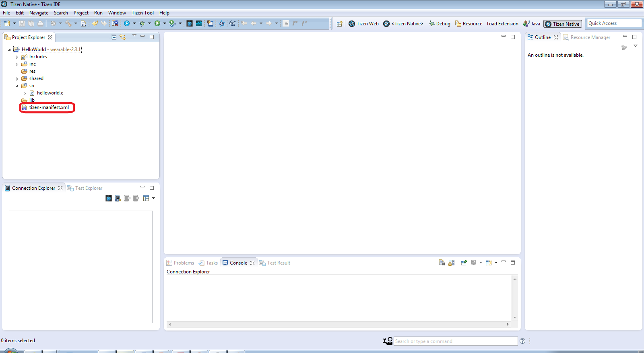Click the Clear Console icon
Screen dimensions: 644x353
(x=442, y=263)
